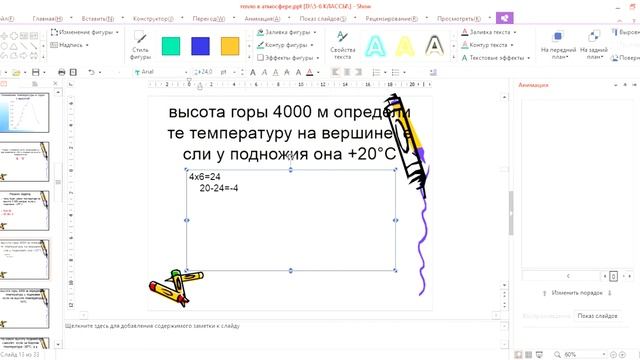Open the Показ слайдов (Slide Show) ribbon tab
Image resolution: width=640 pixels, height=360 pixels.
click(x=323, y=18)
